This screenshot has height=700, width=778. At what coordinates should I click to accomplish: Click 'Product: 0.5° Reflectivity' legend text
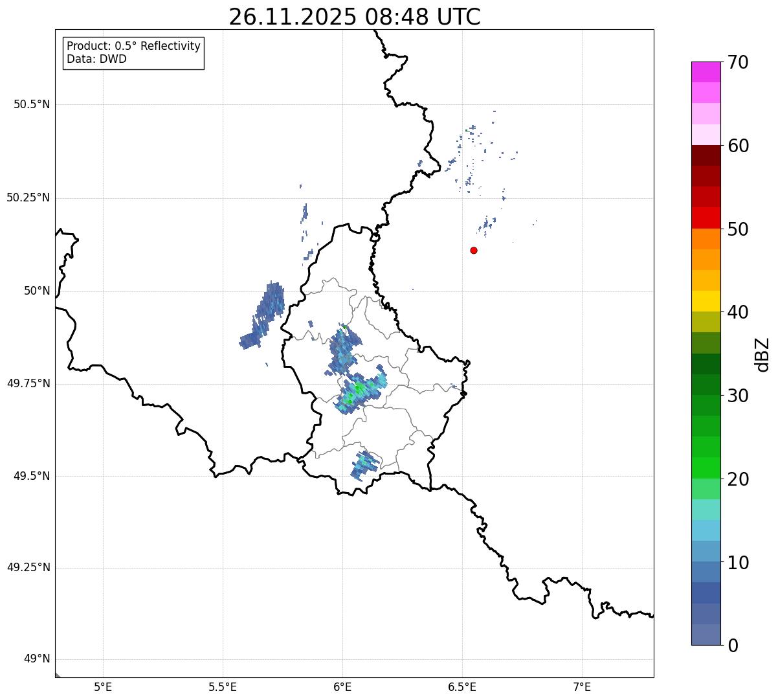pos(133,47)
